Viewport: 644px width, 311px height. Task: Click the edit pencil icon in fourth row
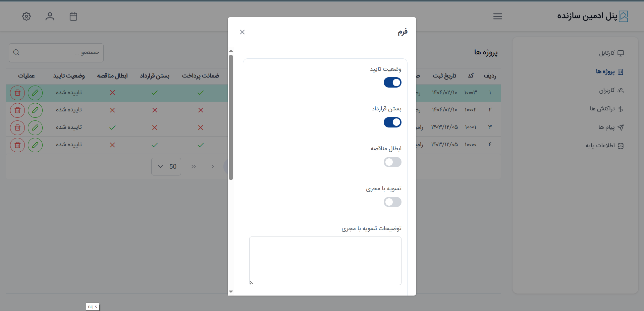[35, 145]
